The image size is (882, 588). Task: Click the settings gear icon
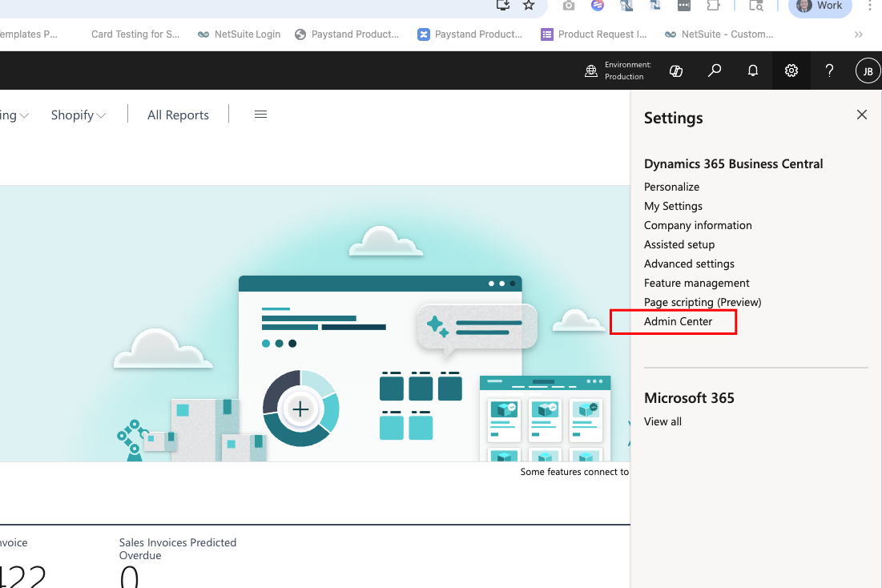tap(791, 70)
